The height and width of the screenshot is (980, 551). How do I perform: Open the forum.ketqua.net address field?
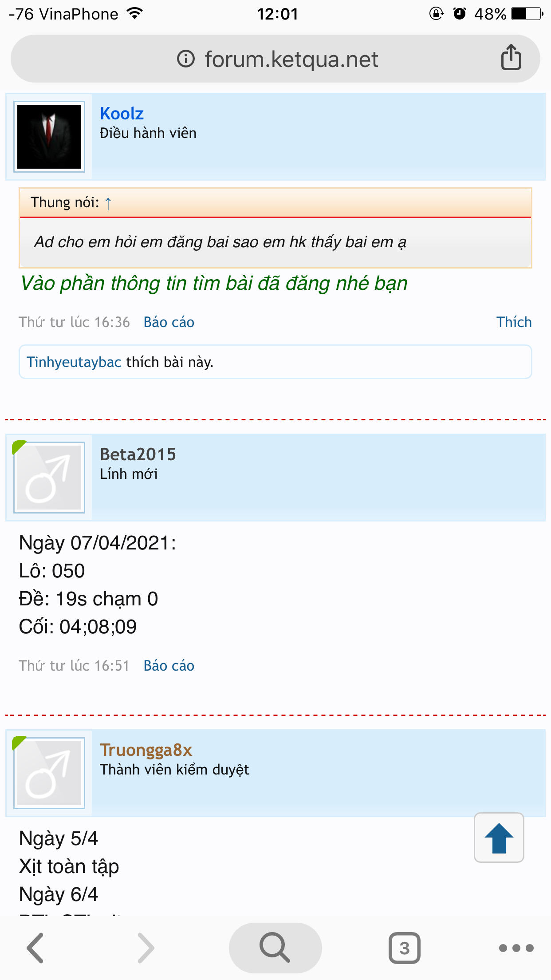coord(275,59)
